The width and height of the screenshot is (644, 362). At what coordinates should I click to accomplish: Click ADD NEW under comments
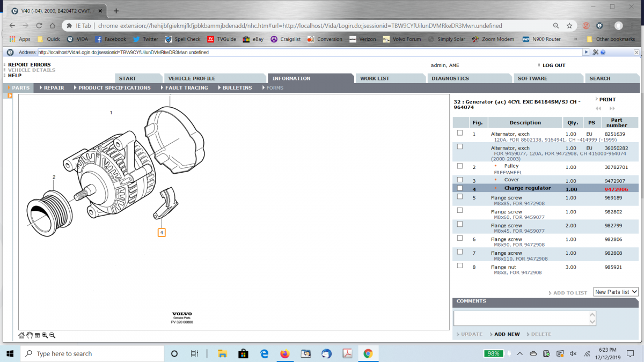point(507,334)
